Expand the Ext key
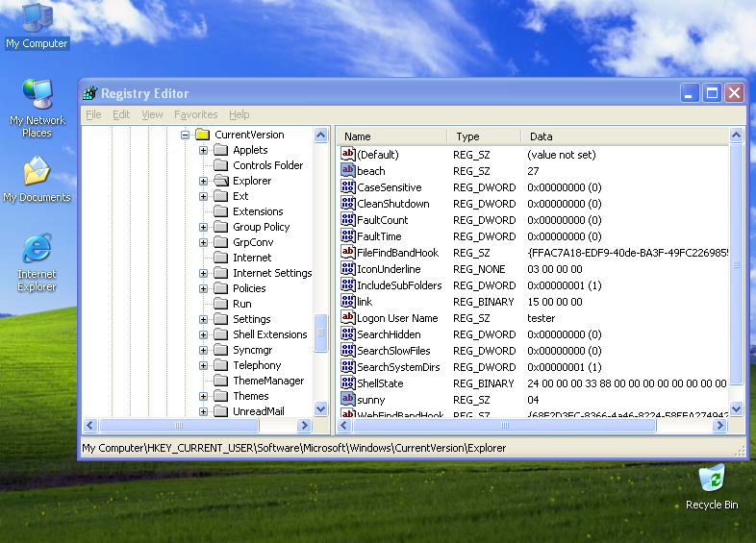The image size is (756, 543). [x=204, y=197]
